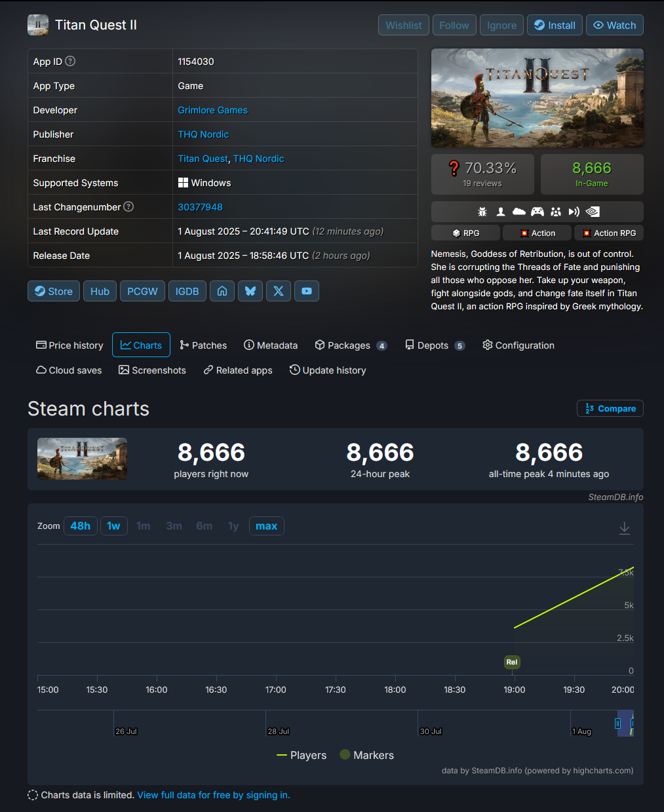The height and width of the screenshot is (812, 664).
Task: Click the Watch button
Action: coord(615,25)
